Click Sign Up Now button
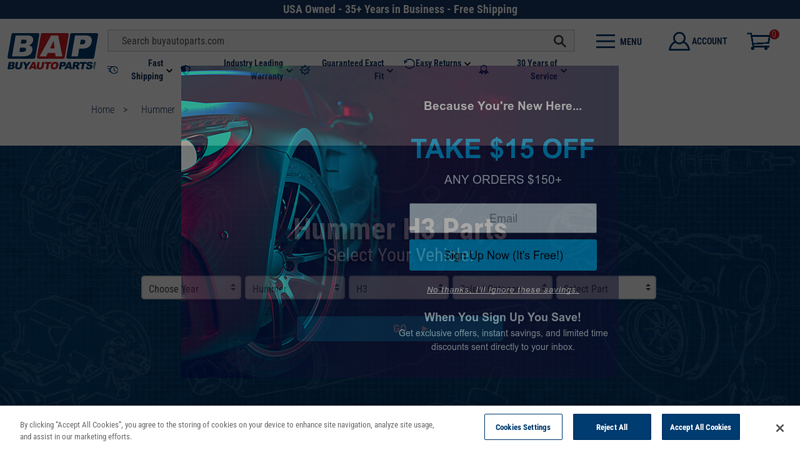This screenshot has width=800, height=450. [503, 255]
